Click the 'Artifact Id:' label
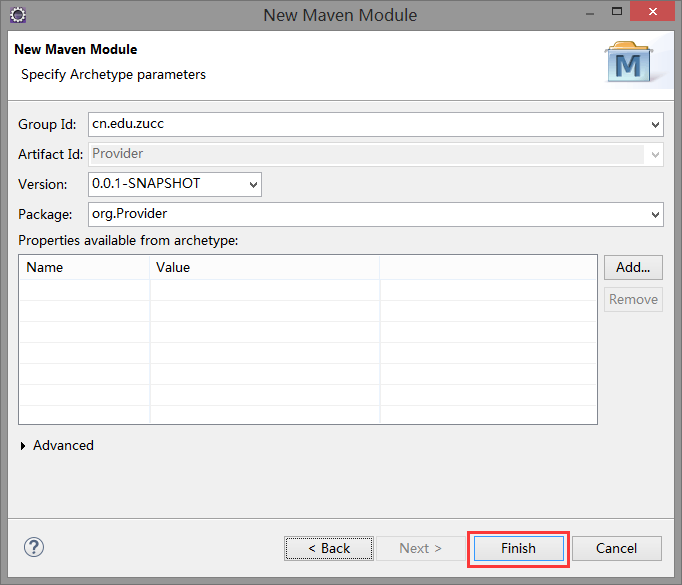Image resolution: width=682 pixels, height=585 pixels. tap(50, 154)
